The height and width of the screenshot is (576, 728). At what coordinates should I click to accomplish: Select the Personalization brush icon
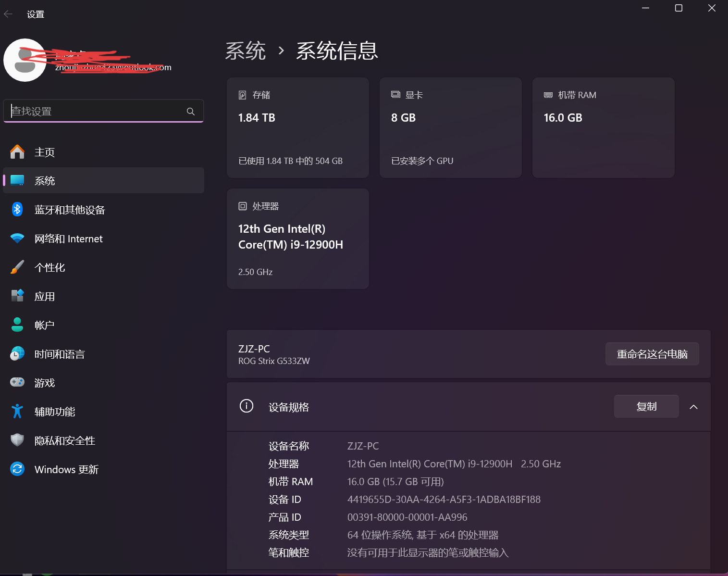pos(17,267)
